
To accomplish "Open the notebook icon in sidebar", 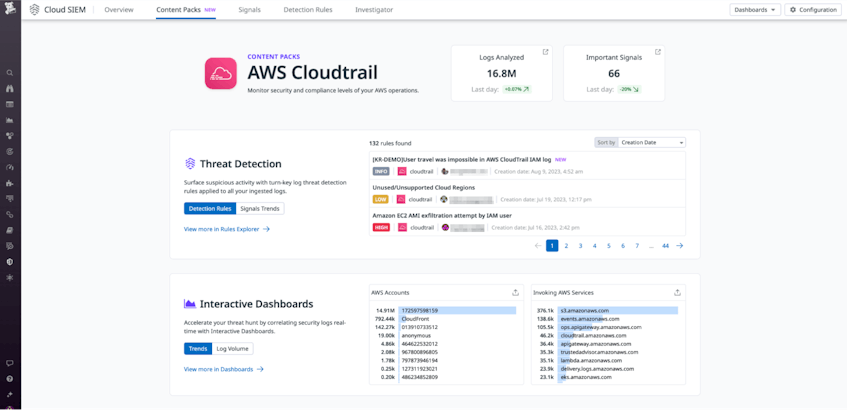I will [x=10, y=230].
